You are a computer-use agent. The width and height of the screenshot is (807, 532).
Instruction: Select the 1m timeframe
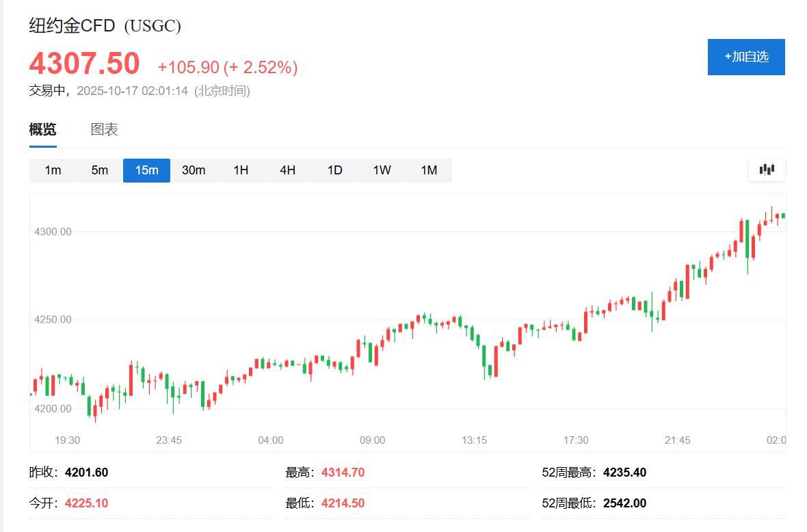pyautogui.click(x=52, y=170)
